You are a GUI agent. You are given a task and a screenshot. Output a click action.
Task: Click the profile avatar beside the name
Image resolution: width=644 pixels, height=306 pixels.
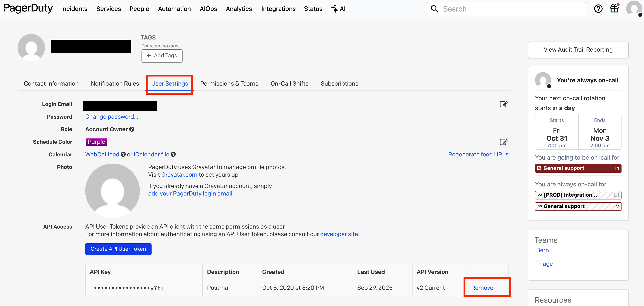(31, 47)
